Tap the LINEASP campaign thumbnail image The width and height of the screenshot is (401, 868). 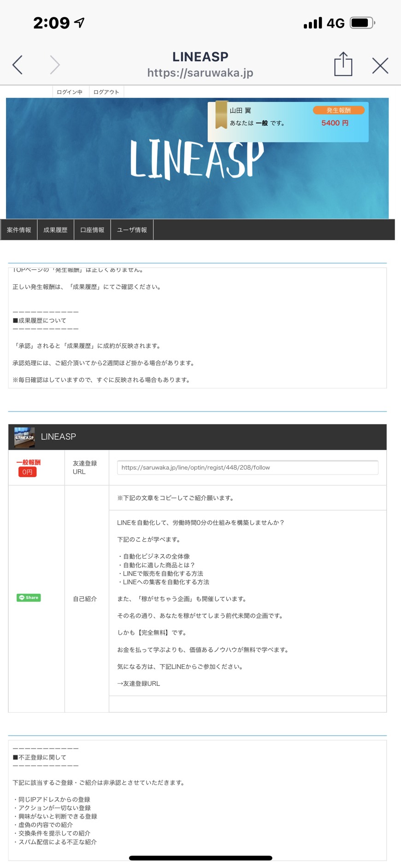(24, 437)
